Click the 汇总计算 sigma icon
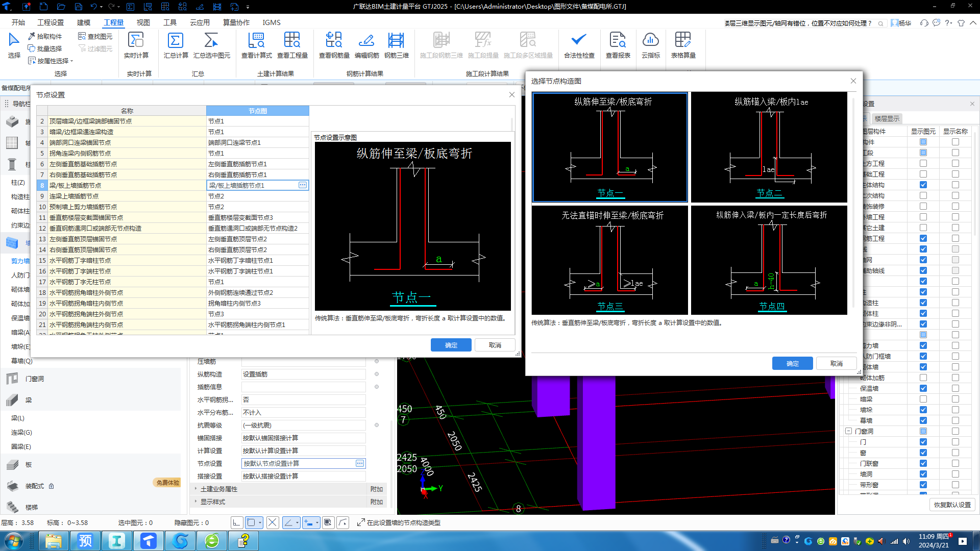The width and height of the screenshot is (980, 551). click(x=176, y=41)
